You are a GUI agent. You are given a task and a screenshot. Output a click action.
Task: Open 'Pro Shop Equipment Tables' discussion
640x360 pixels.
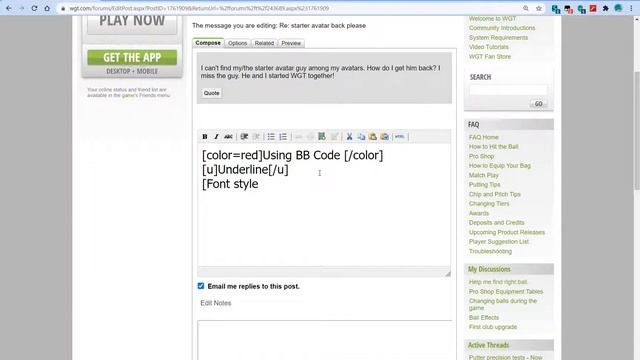click(x=506, y=291)
